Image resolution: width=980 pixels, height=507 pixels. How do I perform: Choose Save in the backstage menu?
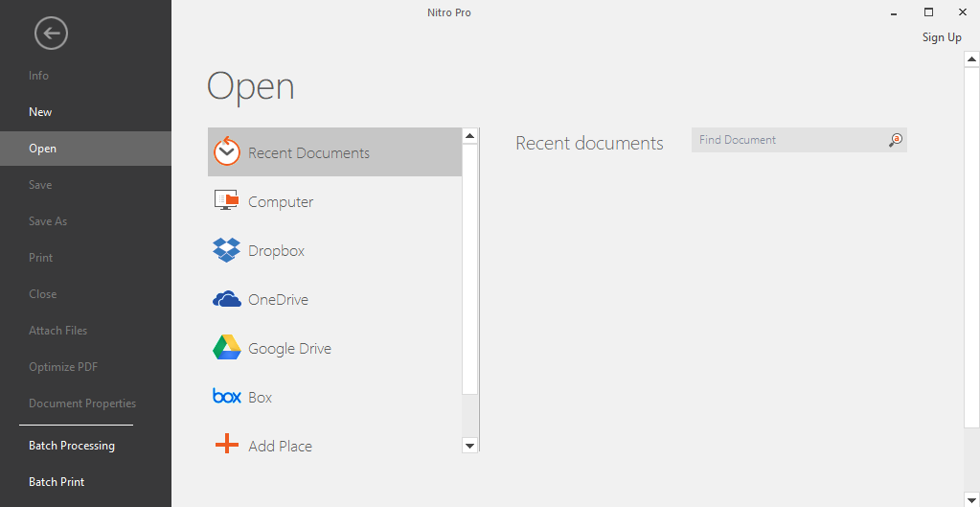pos(40,185)
